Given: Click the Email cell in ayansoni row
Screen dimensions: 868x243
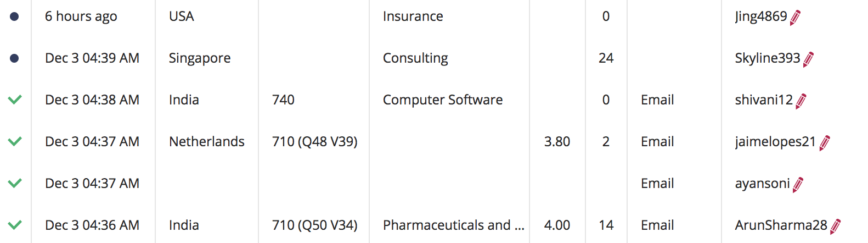Looking at the screenshot, I should pyautogui.click(x=657, y=184).
